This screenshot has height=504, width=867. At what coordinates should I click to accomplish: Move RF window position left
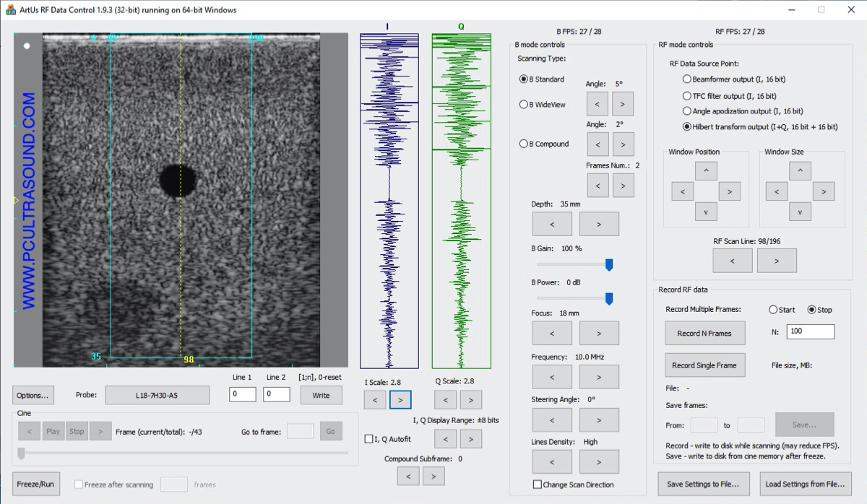683,191
